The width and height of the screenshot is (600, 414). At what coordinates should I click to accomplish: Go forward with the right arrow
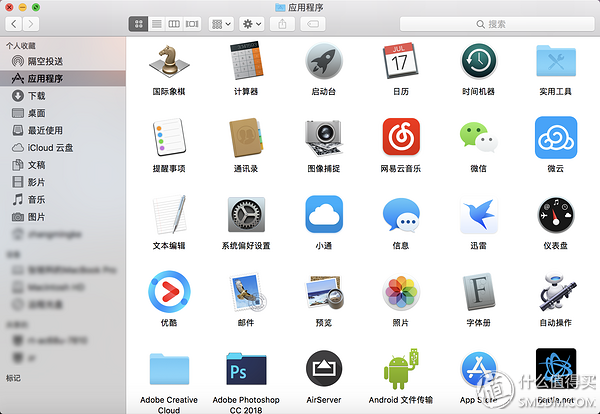31,24
